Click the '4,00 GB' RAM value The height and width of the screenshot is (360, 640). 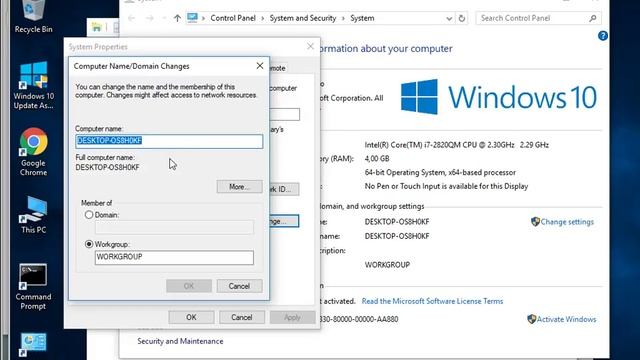pyautogui.click(x=377, y=159)
